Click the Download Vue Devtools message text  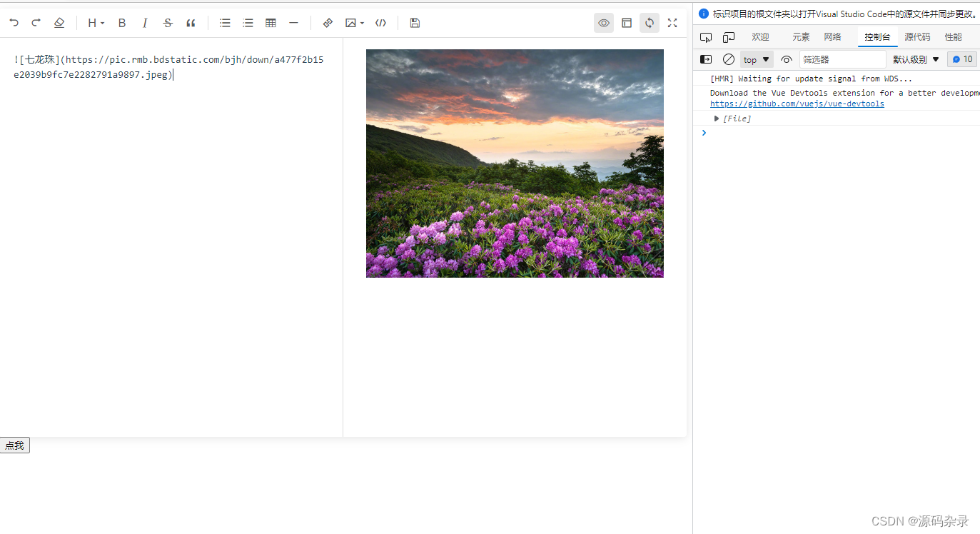click(844, 93)
